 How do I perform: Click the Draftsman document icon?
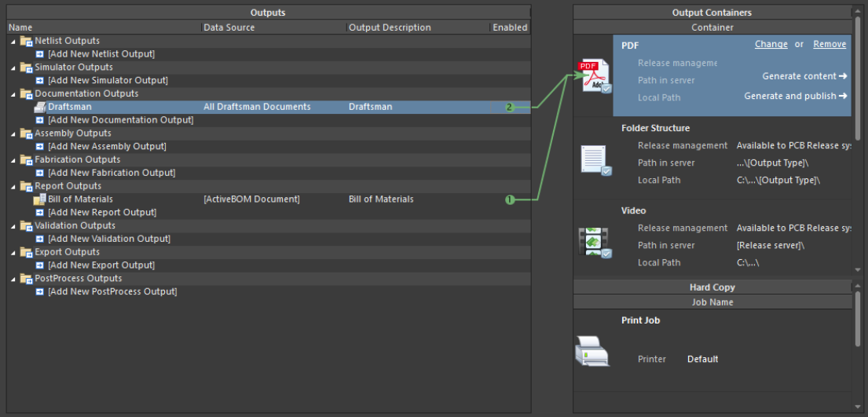click(x=40, y=107)
